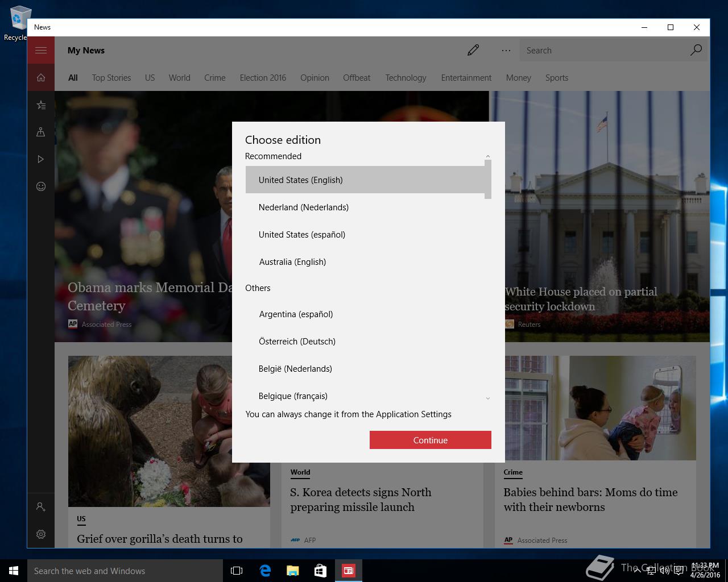Open the Crime tab

click(x=215, y=78)
